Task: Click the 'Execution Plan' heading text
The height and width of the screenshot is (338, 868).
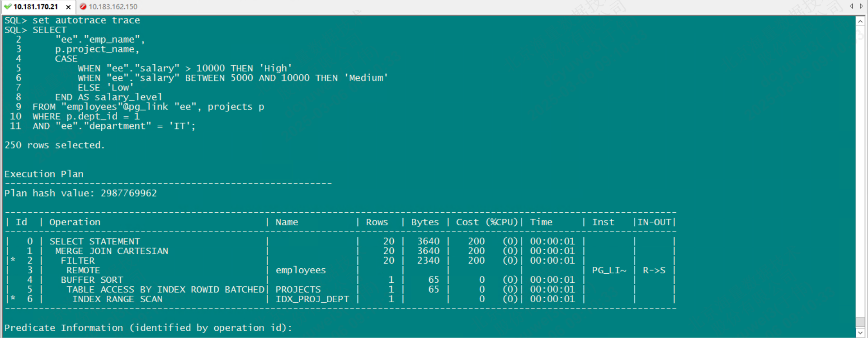Action: point(44,174)
